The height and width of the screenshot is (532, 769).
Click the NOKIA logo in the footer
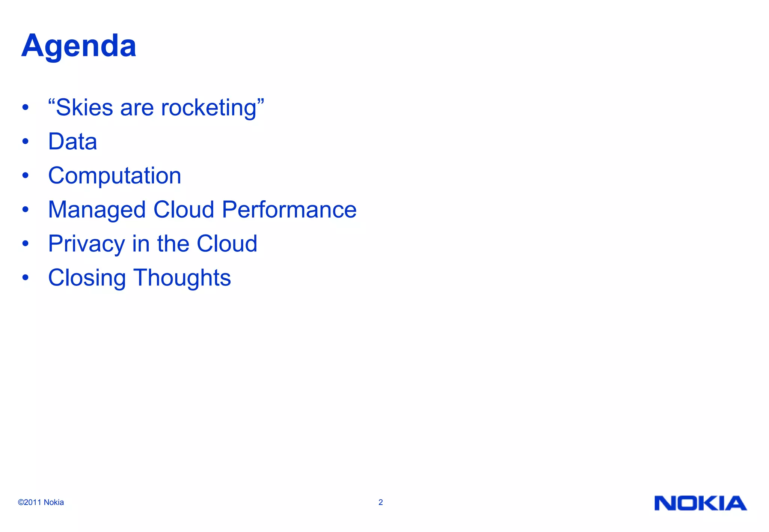tap(701, 503)
